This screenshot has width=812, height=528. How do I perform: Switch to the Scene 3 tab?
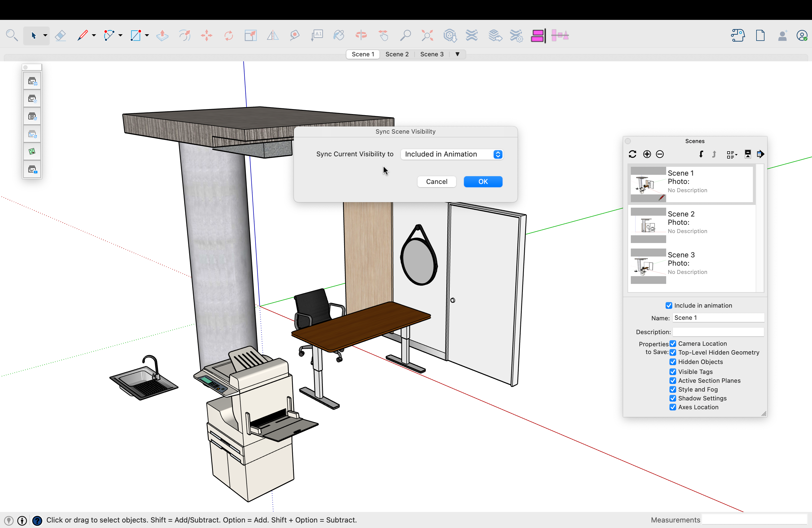point(432,54)
